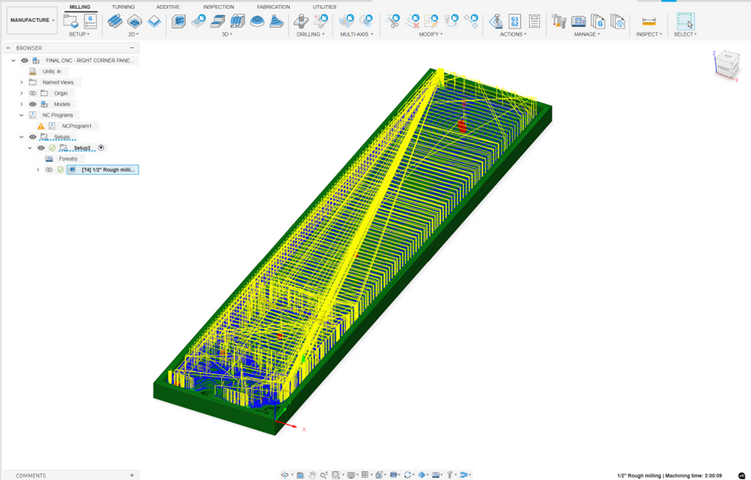Select NCProgram1 in the browser
Screen dimensions: 751x480
click(76, 126)
